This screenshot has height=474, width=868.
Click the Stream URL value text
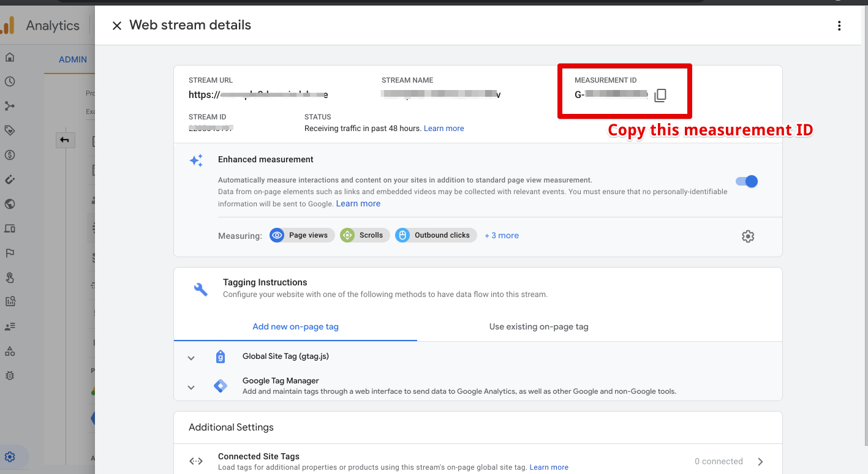pyautogui.click(x=259, y=94)
